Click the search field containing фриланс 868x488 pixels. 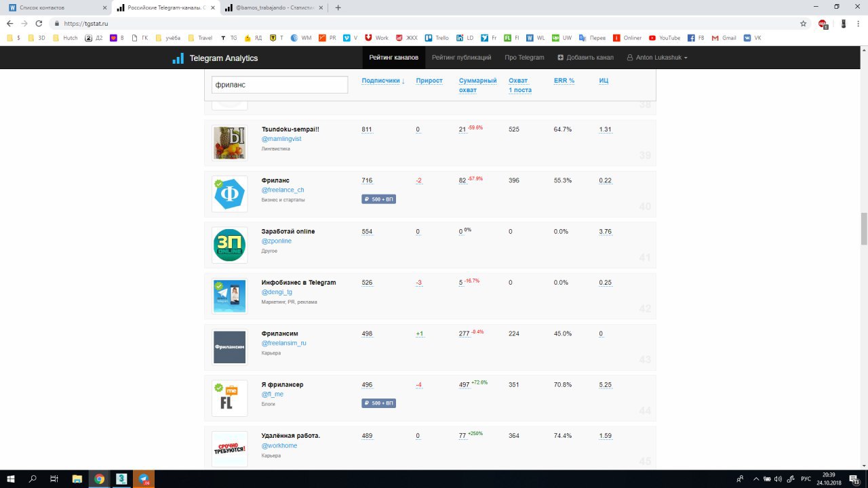[x=279, y=85]
